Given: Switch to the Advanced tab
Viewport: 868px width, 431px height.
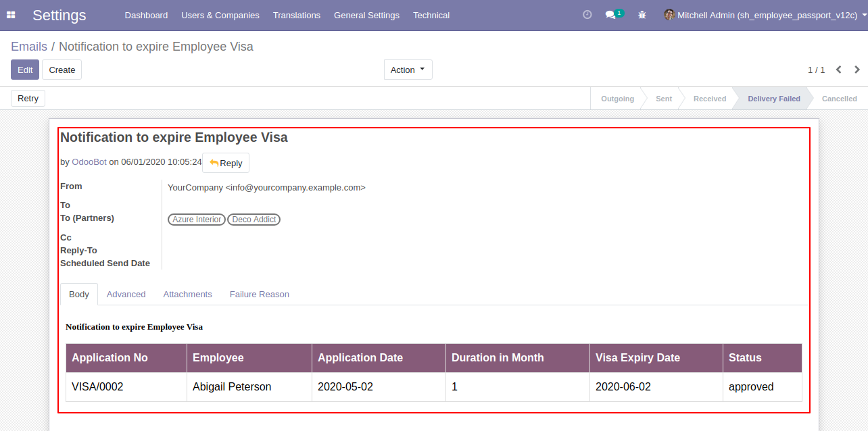Looking at the screenshot, I should coord(126,295).
